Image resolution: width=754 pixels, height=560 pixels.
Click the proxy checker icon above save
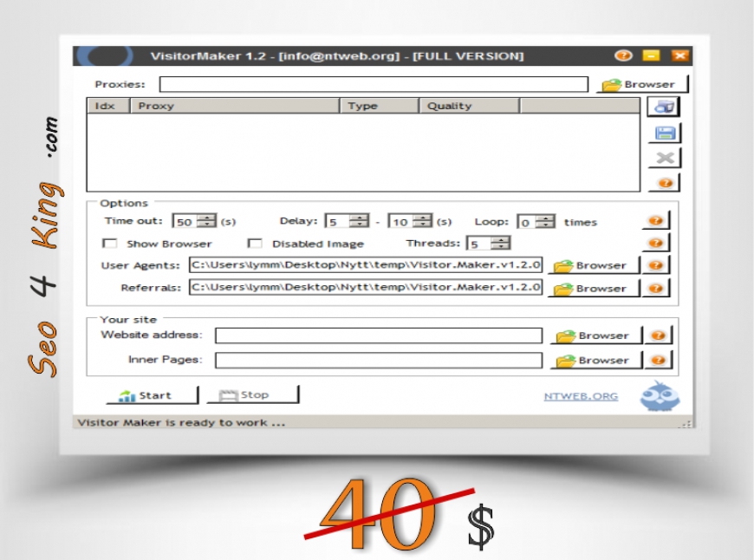[664, 107]
